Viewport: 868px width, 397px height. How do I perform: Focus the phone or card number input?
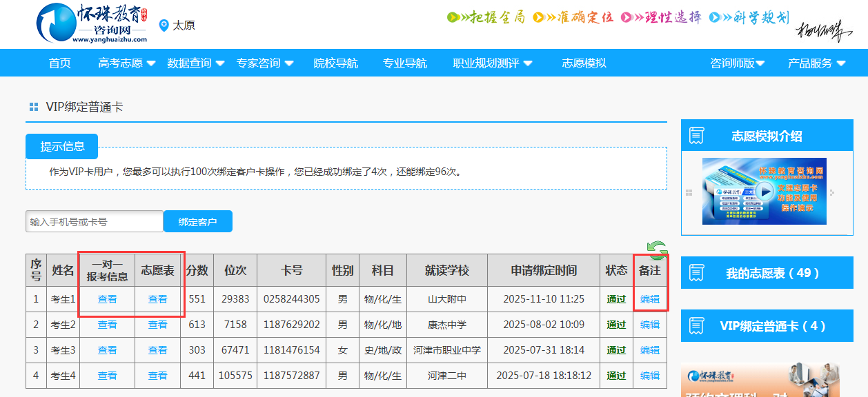coord(95,221)
